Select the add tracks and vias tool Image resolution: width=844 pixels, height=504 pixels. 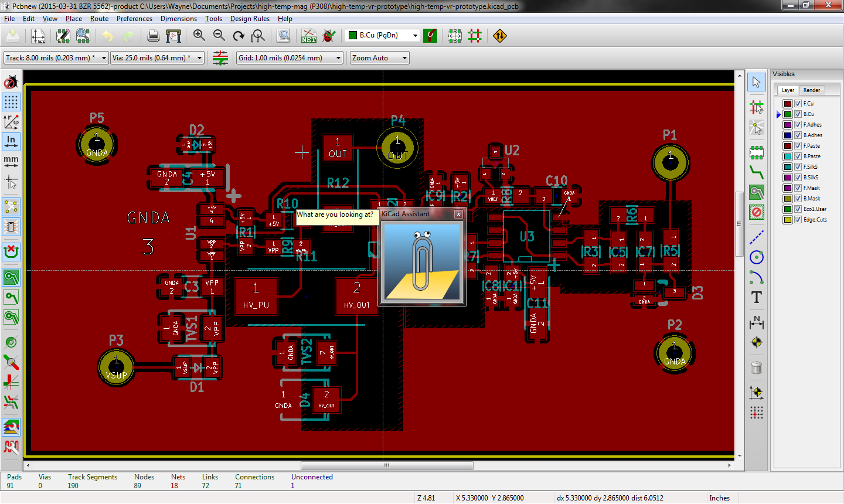point(757,172)
